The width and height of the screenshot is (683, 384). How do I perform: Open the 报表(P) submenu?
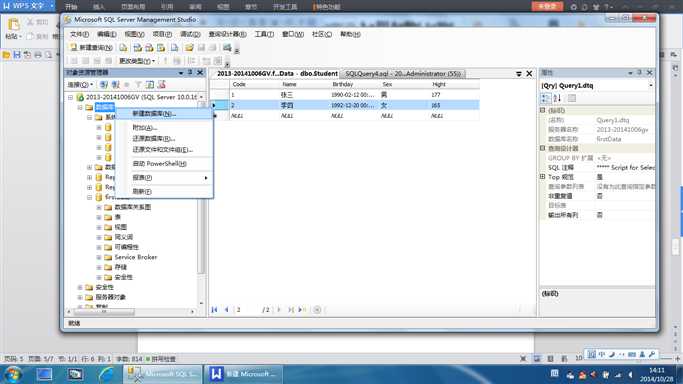[165, 178]
